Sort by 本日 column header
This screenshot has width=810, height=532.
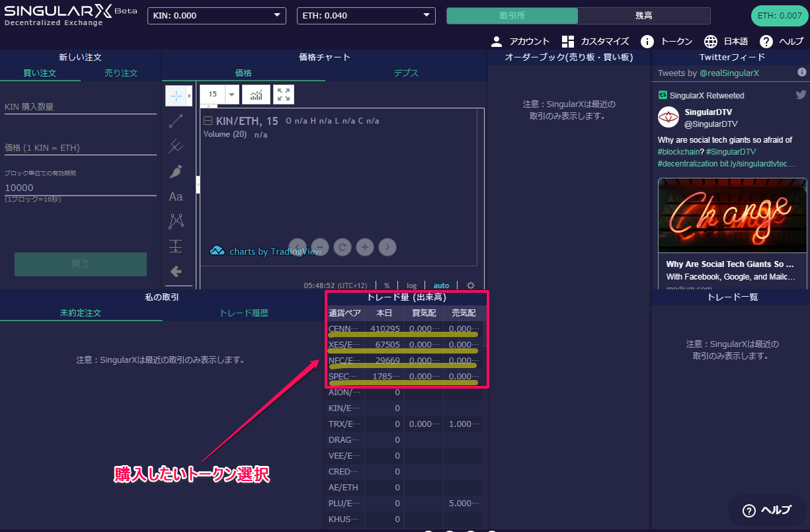[x=384, y=313]
